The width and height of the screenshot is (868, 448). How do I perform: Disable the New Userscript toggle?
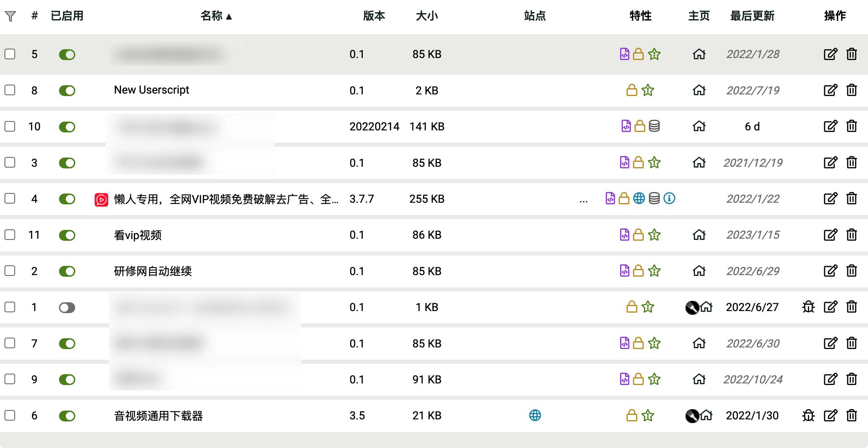point(67,90)
